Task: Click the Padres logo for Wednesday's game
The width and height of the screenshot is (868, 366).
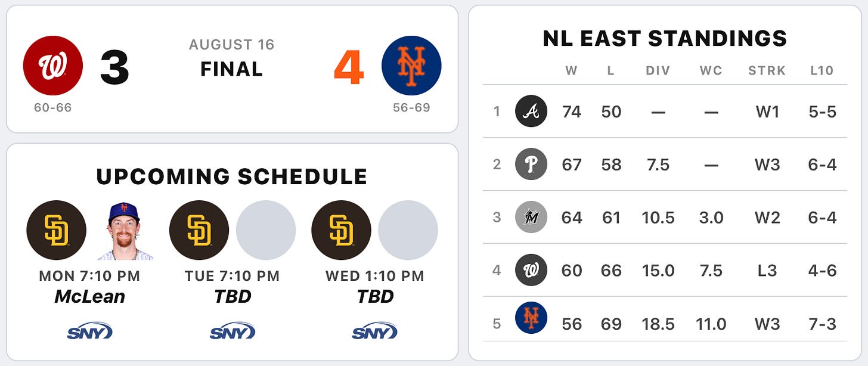Action: (x=342, y=230)
